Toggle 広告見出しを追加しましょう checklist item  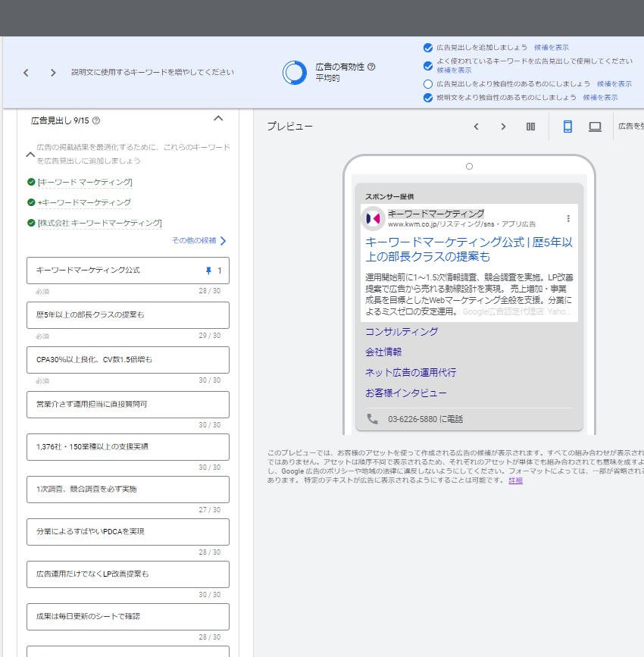tap(428, 48)
